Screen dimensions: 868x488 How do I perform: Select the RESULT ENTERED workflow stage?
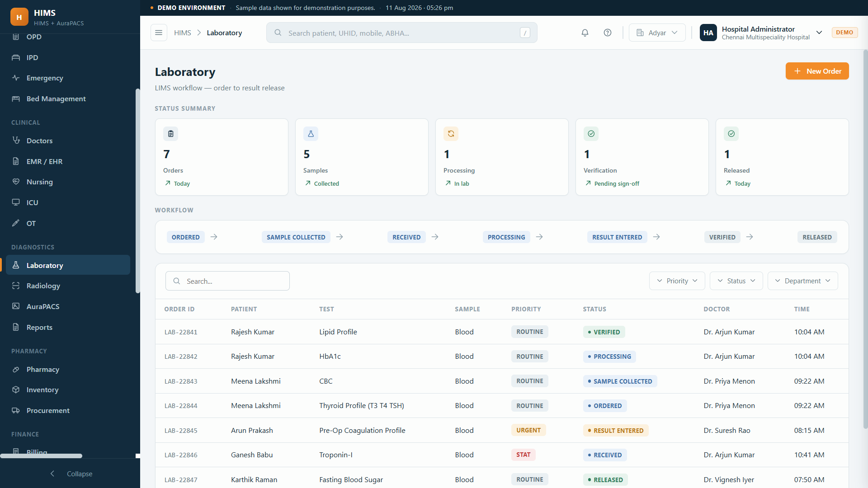coord(617,237)
